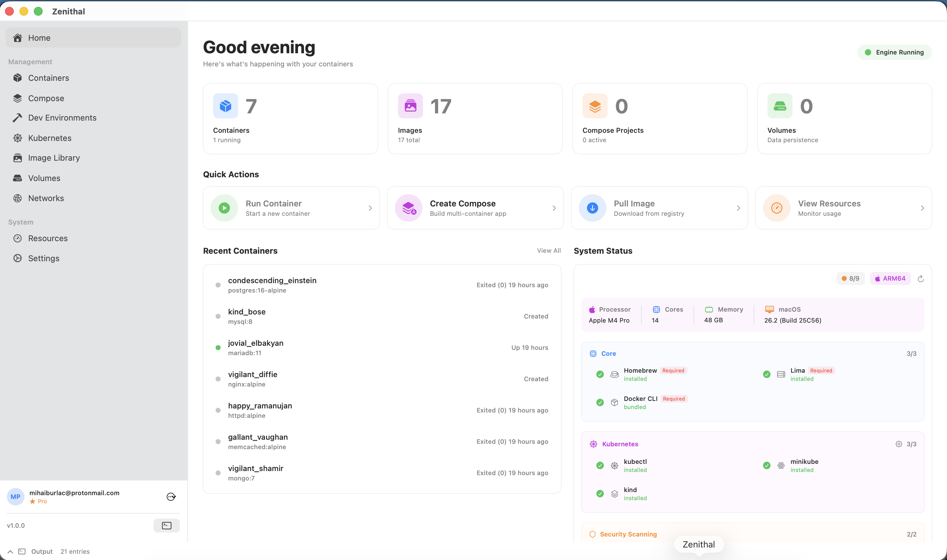
Task: Click the Run Container play icon
Action: [224, 208]
